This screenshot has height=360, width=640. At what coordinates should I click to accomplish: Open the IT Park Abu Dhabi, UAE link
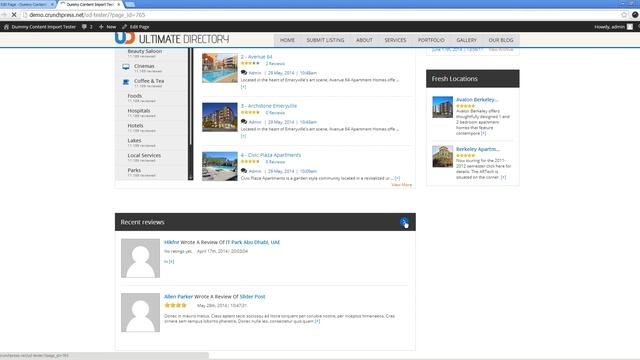253,242
